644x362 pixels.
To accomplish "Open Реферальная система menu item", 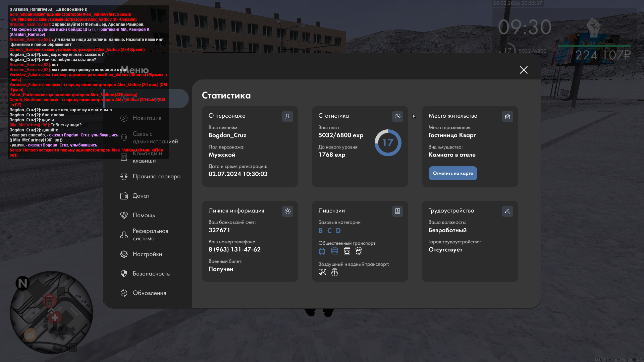I will [150, 235].
